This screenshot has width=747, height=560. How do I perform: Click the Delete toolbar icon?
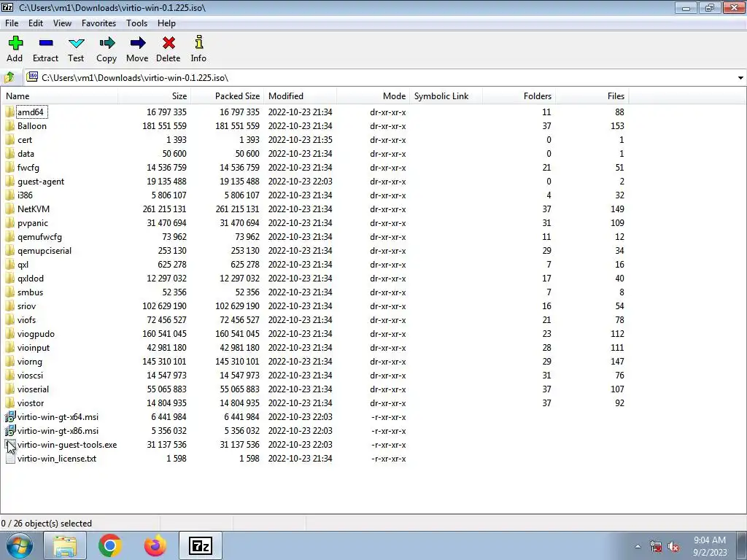[x=169, y=43]
